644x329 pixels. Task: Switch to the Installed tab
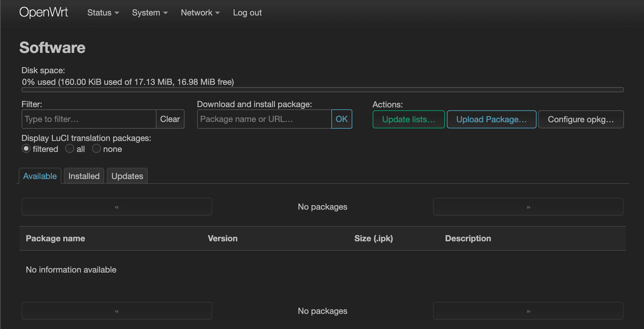[x=84, y=176]
